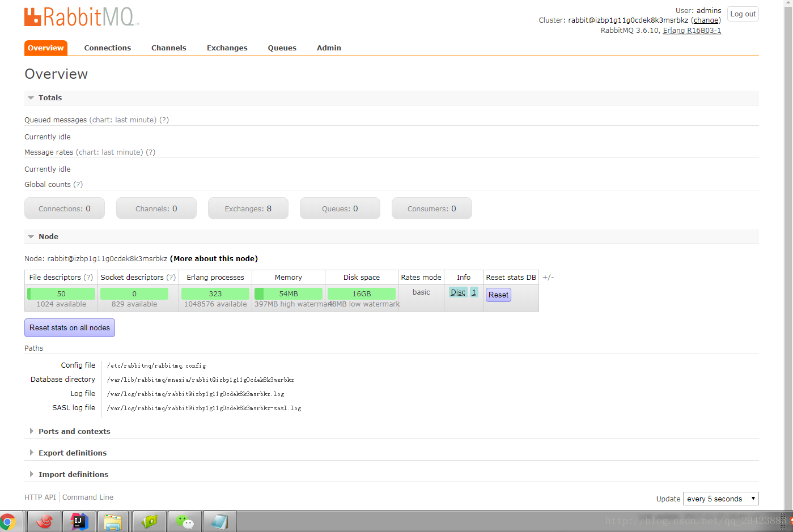Screen dimensions: 793x532
Task: Click the Queued messages help (?)
Action: click(x=164, y=120)
